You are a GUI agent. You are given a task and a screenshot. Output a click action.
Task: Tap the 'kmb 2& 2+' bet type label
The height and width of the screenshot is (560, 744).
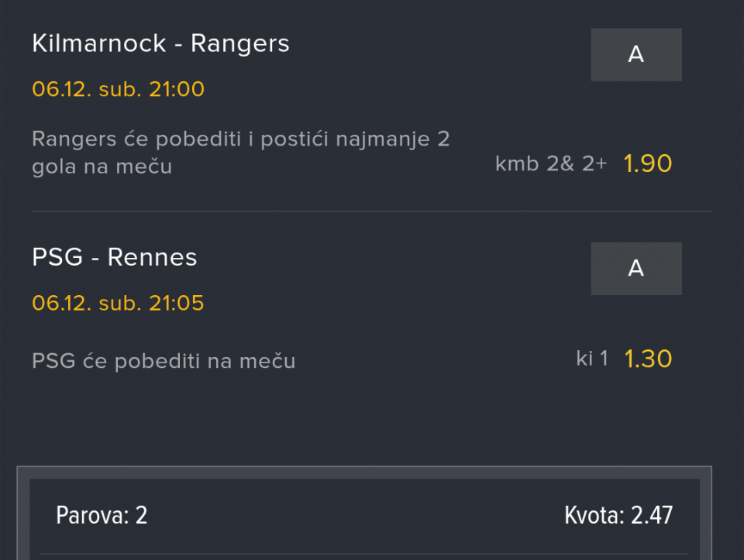(551, 163)
